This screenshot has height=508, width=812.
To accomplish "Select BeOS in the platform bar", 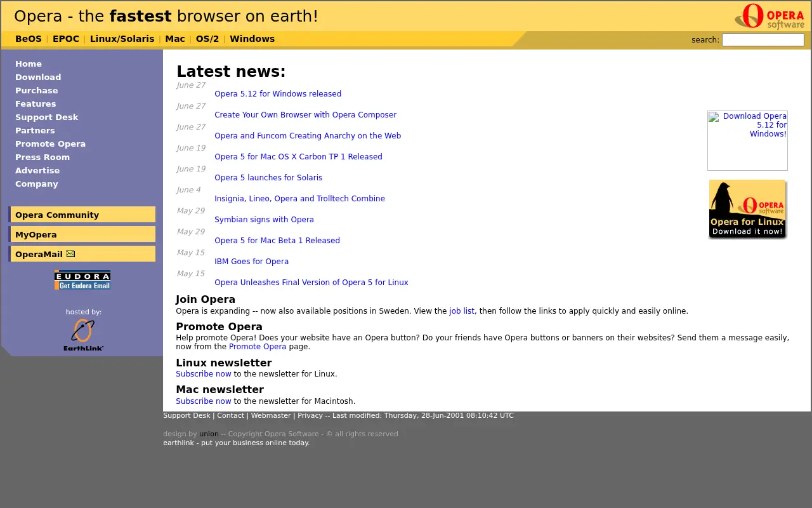I will (29, 39).
